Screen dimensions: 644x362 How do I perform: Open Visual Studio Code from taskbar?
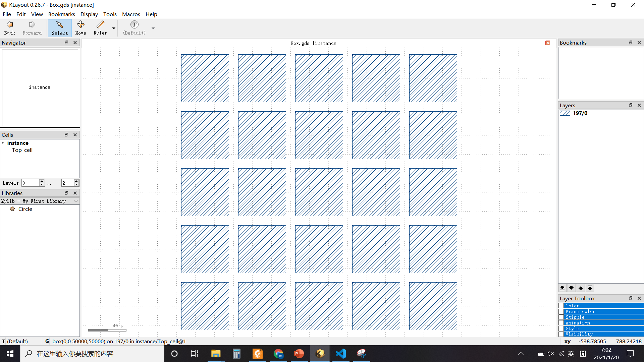[340, 354]
